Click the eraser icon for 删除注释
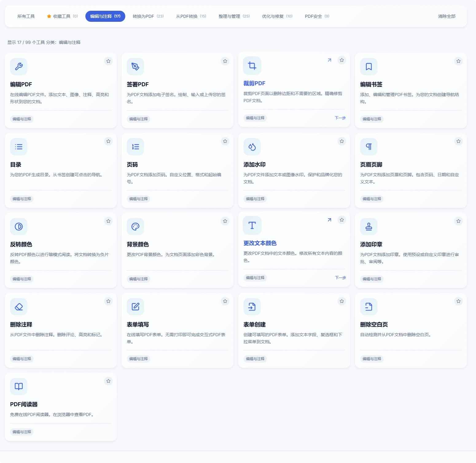The width and height of the screenshot is (476, 463). (19, 307)
